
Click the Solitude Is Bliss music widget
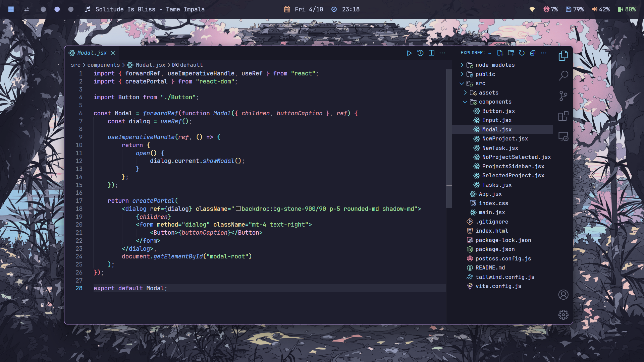tap(145, 9)
